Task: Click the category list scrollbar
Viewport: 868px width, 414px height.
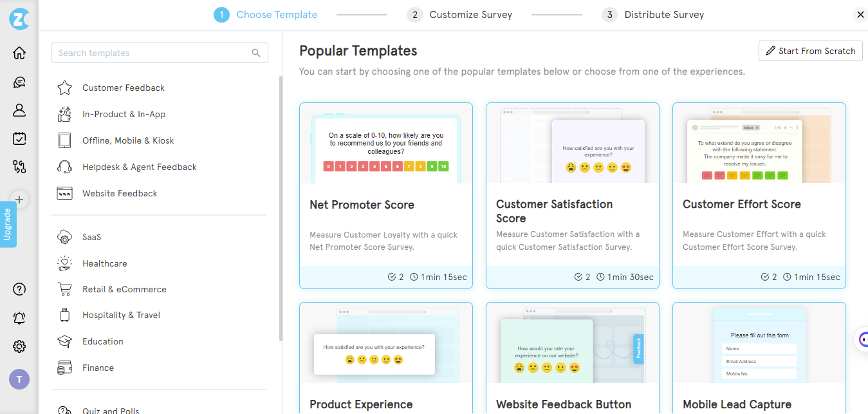Action: point(280,206)
